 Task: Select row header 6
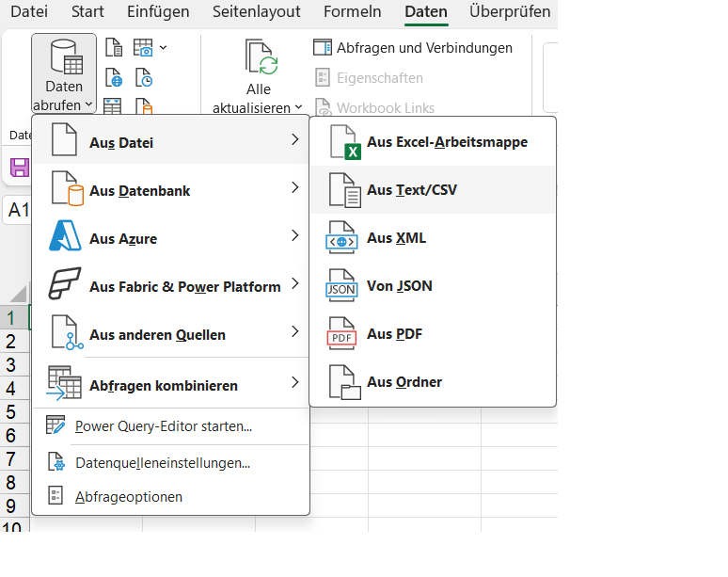tap(14, 435)
